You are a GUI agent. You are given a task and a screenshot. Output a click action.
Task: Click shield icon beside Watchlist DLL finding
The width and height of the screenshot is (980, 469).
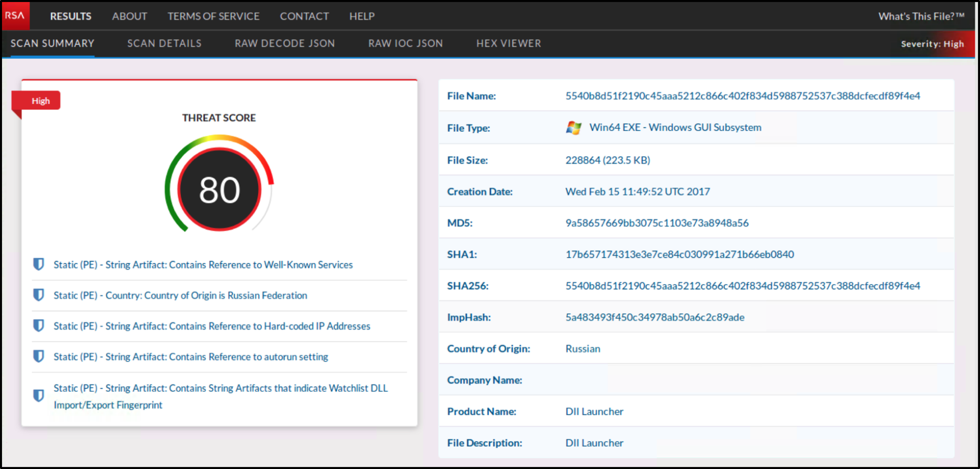[38, 396]
